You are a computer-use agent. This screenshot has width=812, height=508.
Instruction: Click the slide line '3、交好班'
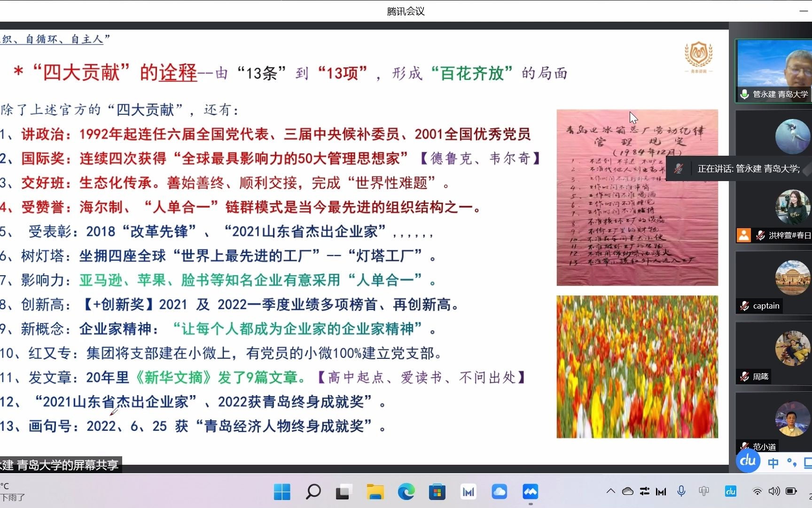(225, 183)
